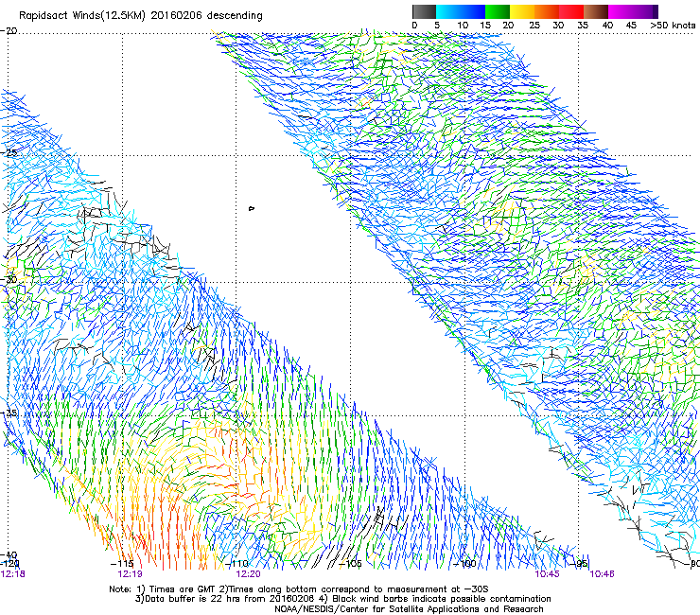Click the NOAA/NESDIS credit line
The image size is (700, 615).
[409, 609]
